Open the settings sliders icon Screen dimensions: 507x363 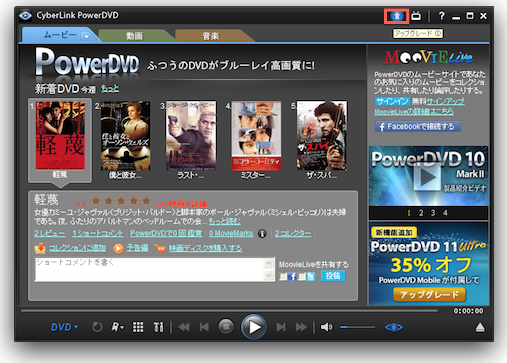point(158,327)
